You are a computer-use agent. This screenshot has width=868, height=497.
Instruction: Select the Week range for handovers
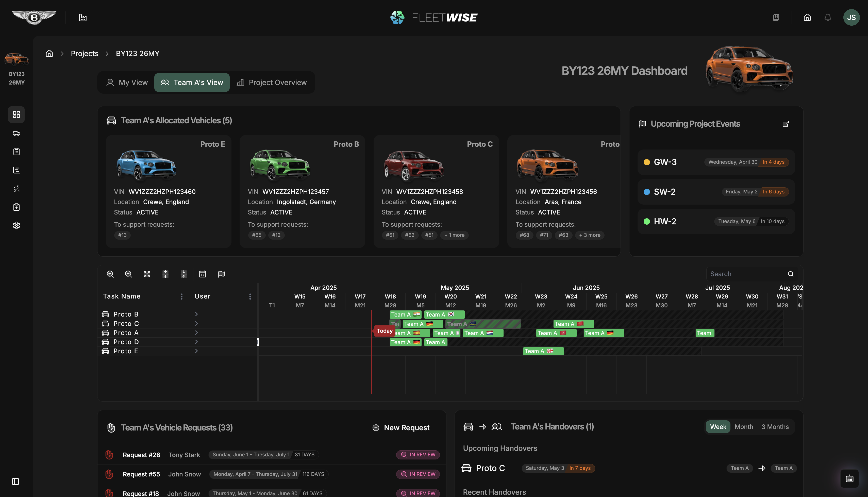718,427
